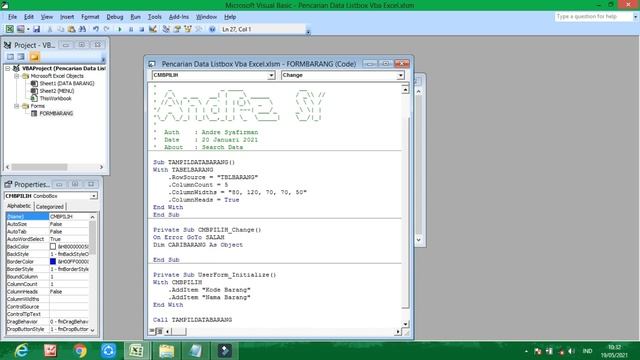Image resolution: width=640 pixels, height=360 pixels.
Task: Select the ColumnHeads property row
Action: point(47,291)
